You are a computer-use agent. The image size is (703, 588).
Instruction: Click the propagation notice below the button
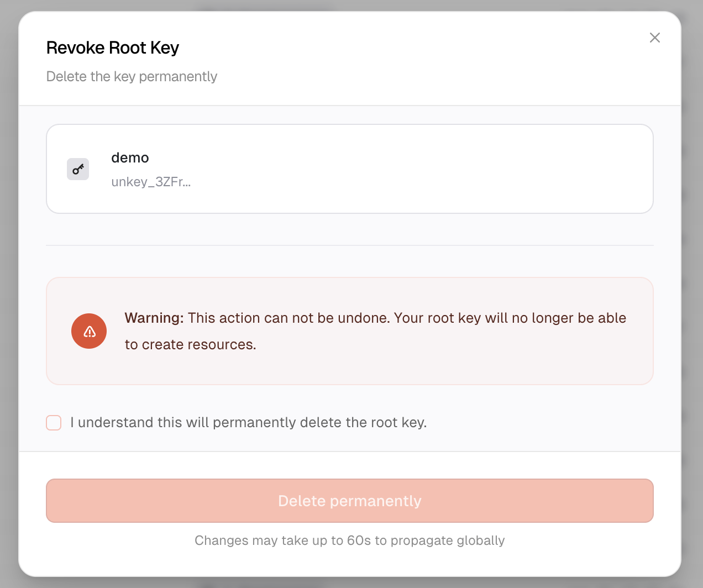tap(349, 540)
